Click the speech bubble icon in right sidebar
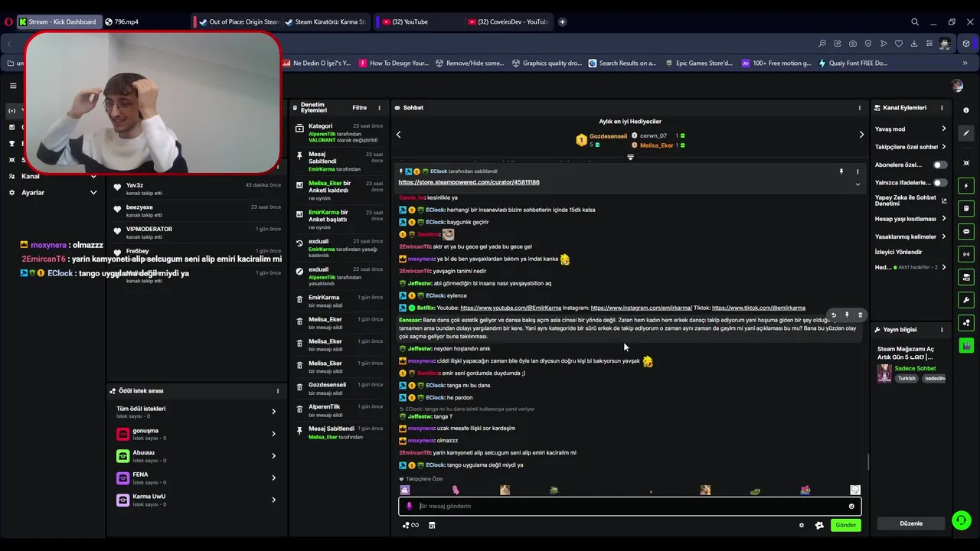The image size is (980, 551). (x=966, y=231)
